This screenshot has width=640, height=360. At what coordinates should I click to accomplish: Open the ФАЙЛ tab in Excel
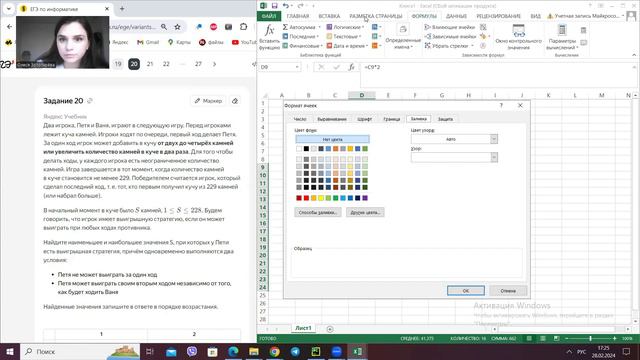(x=269, y=16)
